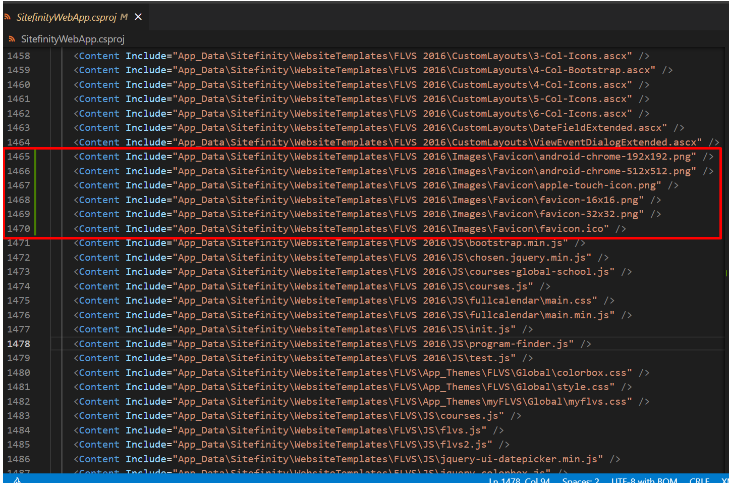The height and width of the screenshot is (487, 732).
Task: Click the 5-Col-Icons.ascx content line
Action: [361, 99]
